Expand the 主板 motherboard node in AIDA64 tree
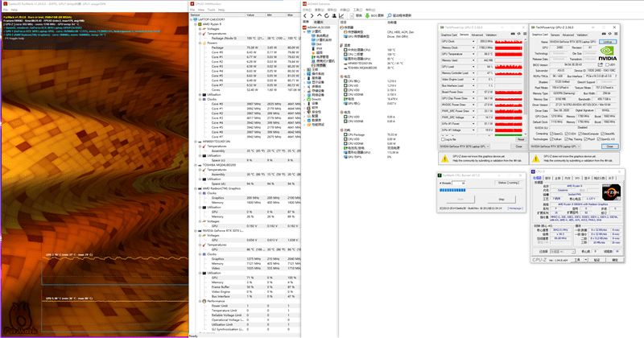The width and height of the screenshot is (644, 338). pos(304,70)
